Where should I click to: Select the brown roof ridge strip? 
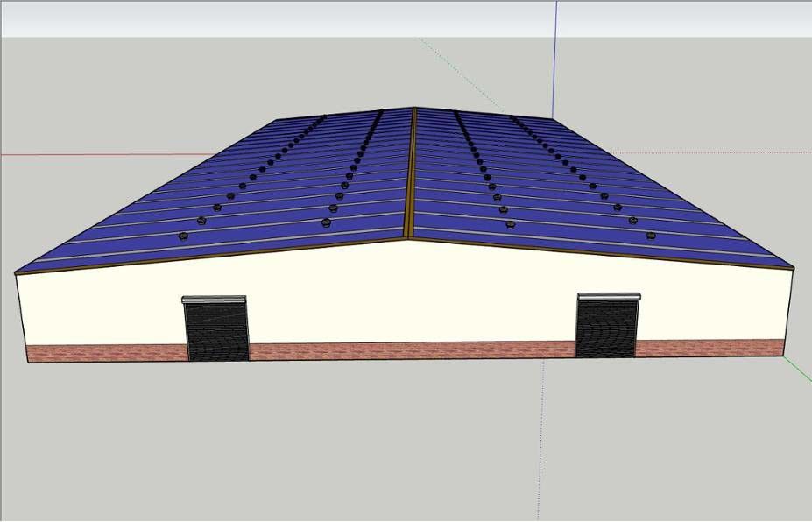[x=411, y=173]
